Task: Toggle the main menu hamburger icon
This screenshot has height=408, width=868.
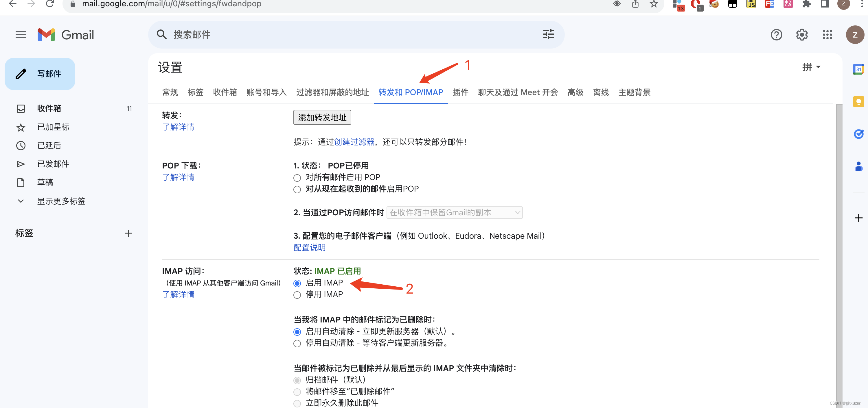Action: 21,35
